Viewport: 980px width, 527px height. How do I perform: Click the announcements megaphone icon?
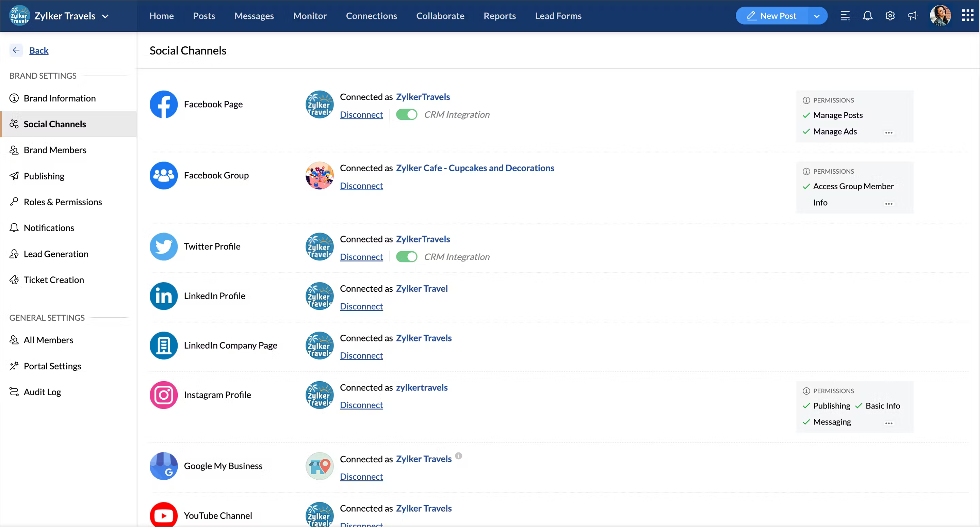click(912, 16)
